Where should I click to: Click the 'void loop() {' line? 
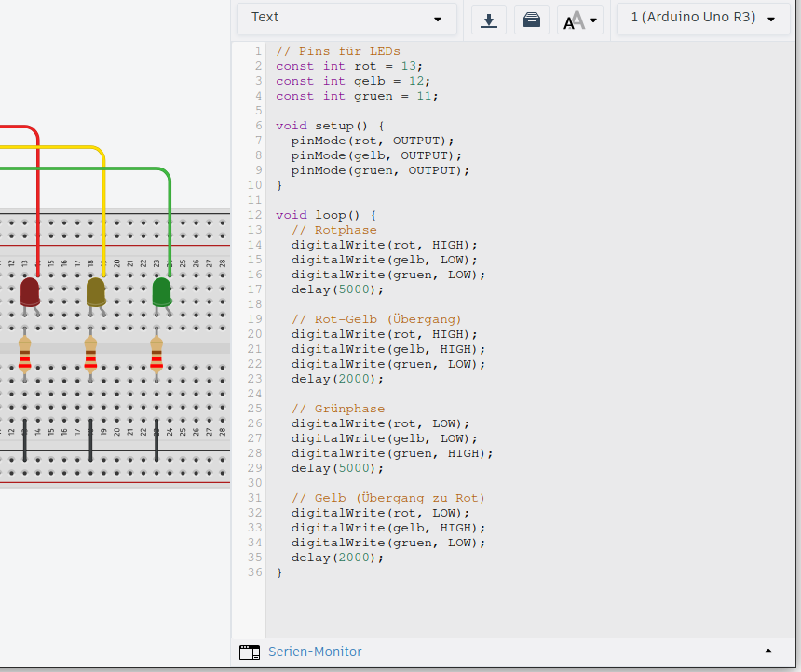(326, 215)
